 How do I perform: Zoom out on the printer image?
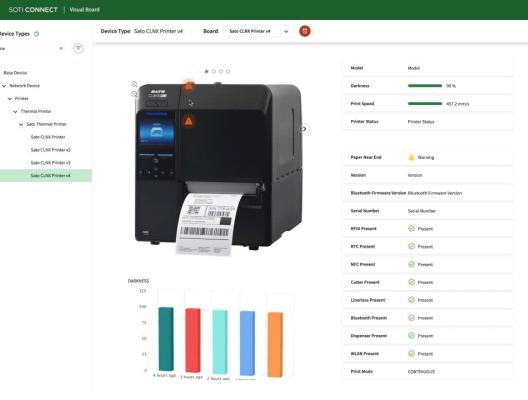134,94
